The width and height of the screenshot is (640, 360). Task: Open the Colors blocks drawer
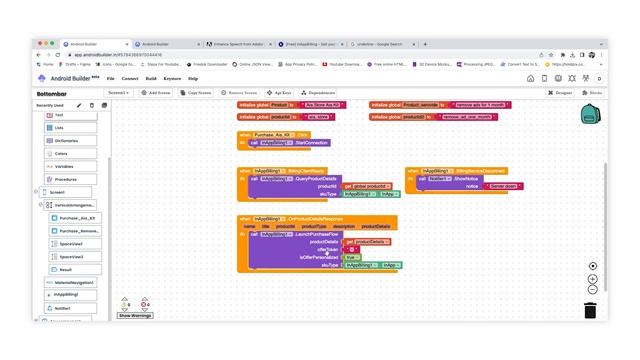coord(71,153)
